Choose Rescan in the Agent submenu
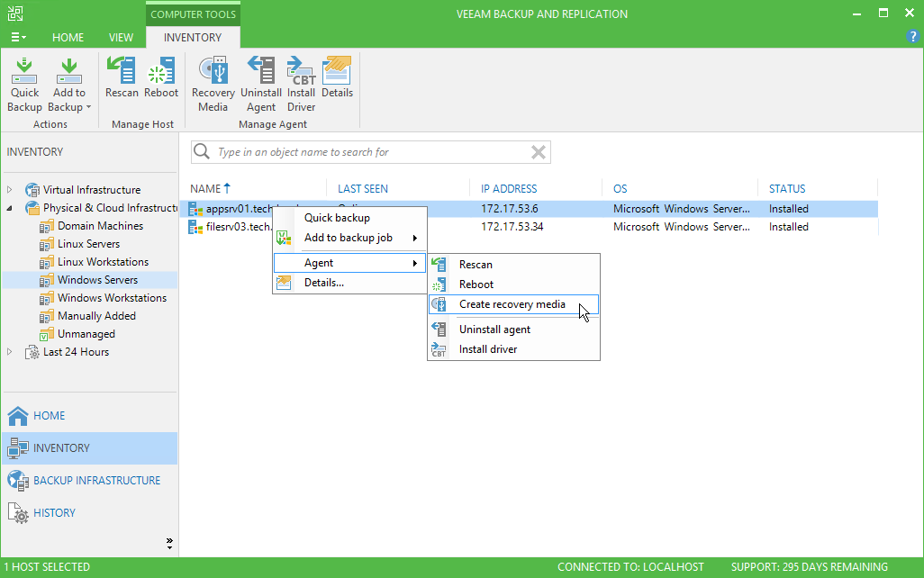Image resolution: width=924 pixels, height=578 pixels. click(514, 265)
